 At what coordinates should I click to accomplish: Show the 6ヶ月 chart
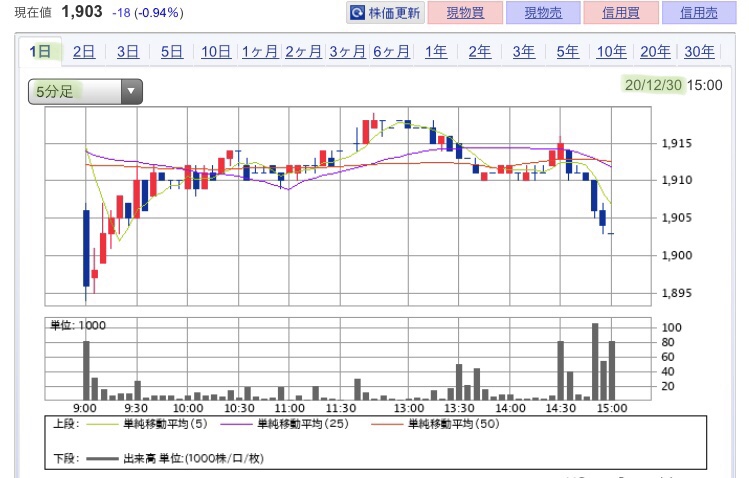pos(391,52)
